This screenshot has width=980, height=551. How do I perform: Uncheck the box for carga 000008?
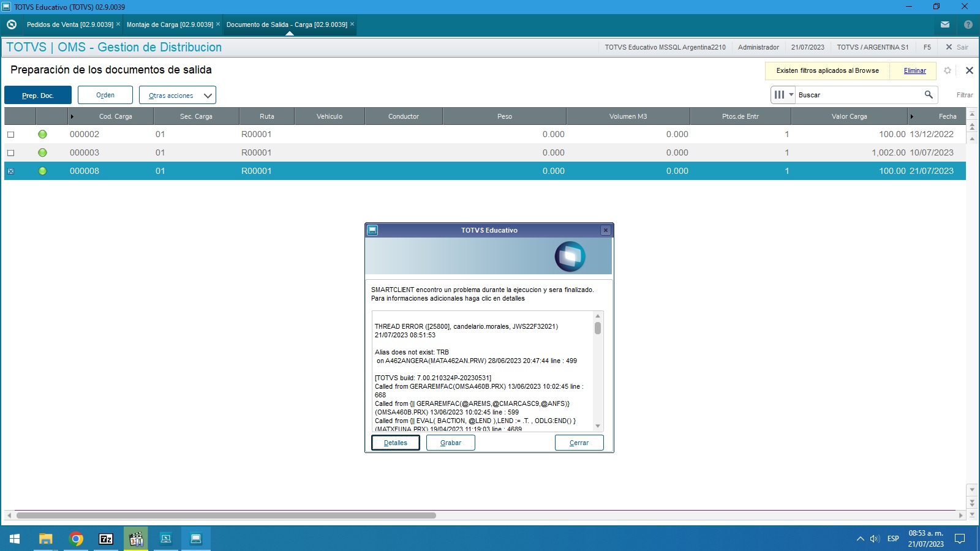10,171
